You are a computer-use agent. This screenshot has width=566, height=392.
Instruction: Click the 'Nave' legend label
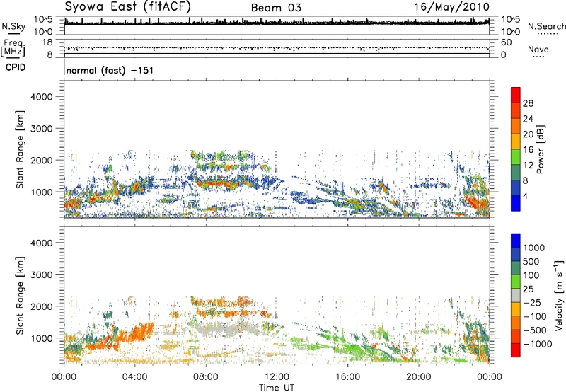click(x=538, y=49)
